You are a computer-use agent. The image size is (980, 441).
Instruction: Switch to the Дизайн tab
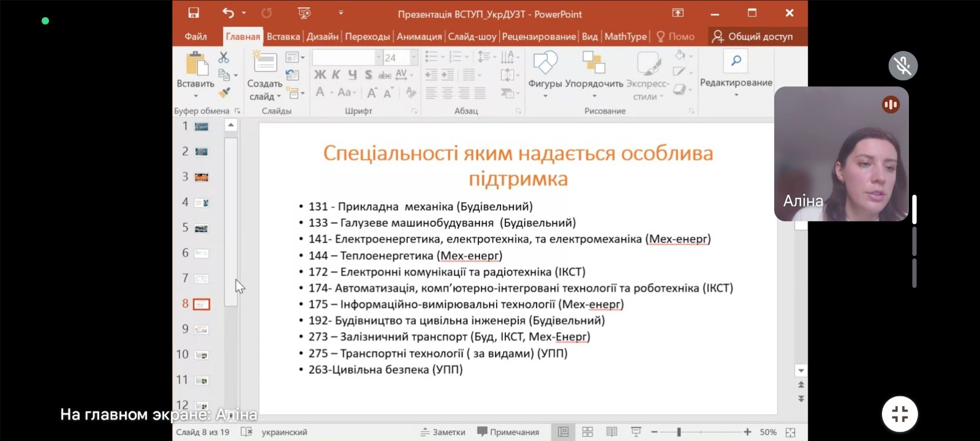322,37
